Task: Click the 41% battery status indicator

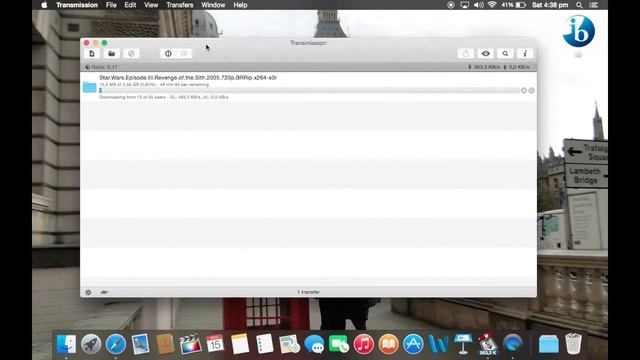Action: [x=513, y=5]
